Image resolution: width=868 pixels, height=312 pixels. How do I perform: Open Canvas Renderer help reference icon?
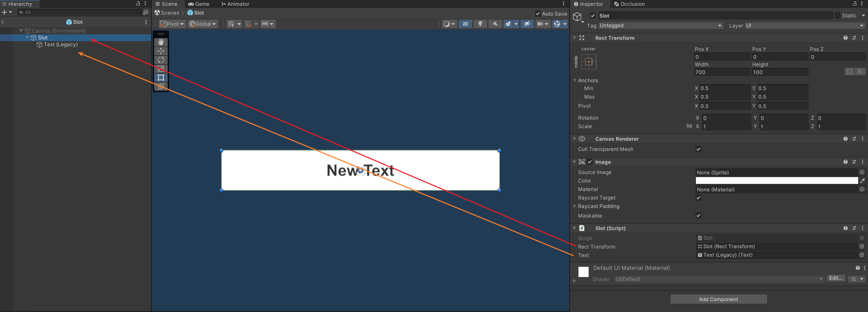845,139
